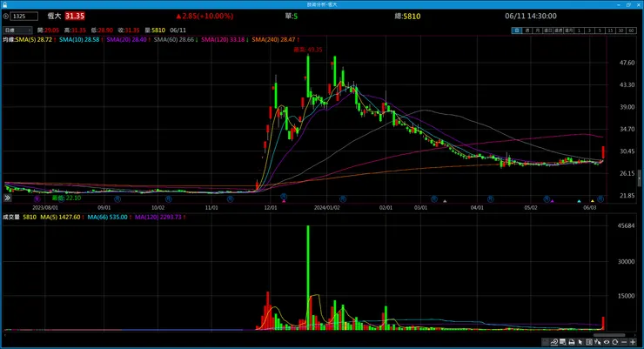Click the latest red candlestick near 30.45
The width and height of the screenshot is (644, 349).
[x=603, y=152]
